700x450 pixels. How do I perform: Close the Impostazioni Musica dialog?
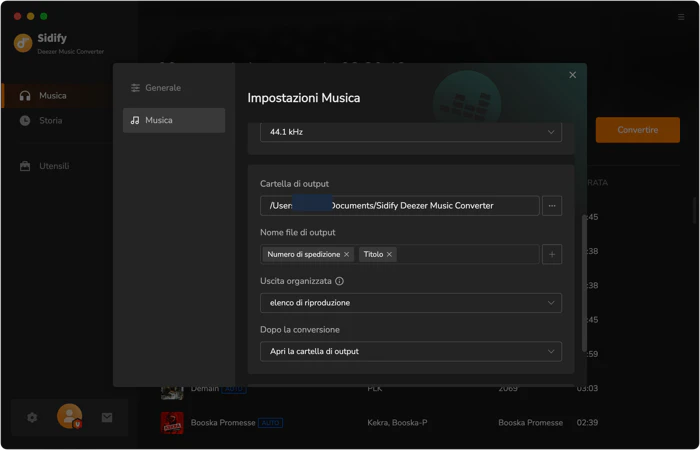[x=572, y=75]
